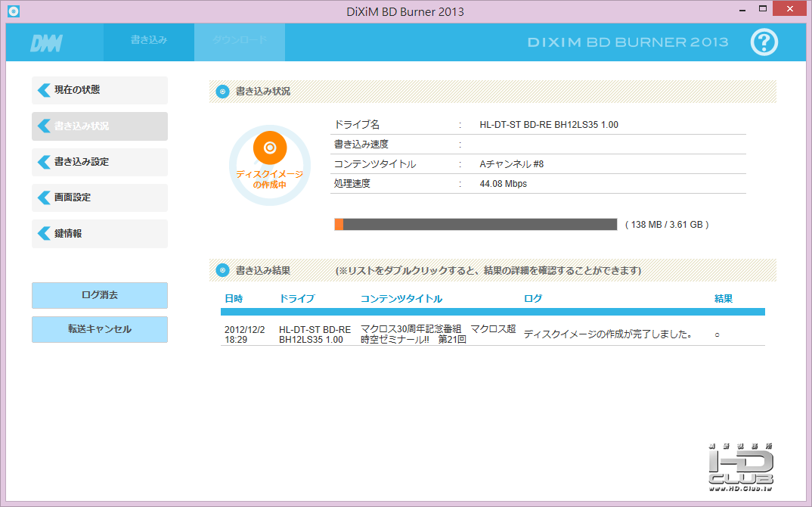Minimize the DiXiM BD Burner window

(x=742, y=10)
